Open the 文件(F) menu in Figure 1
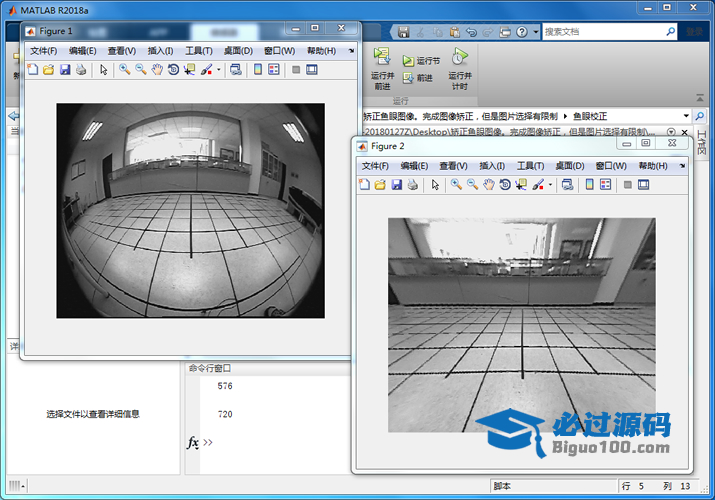715x500 pixels. (x=44, y=51)
